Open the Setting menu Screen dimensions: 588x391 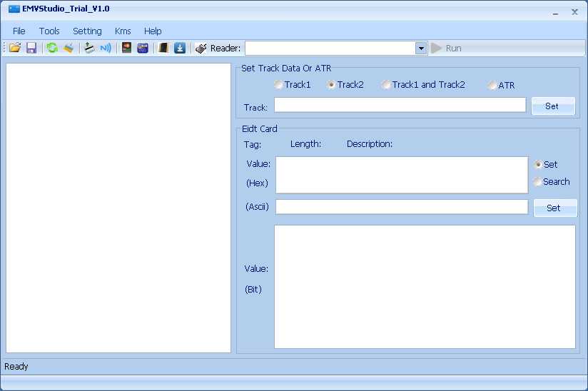87,31
